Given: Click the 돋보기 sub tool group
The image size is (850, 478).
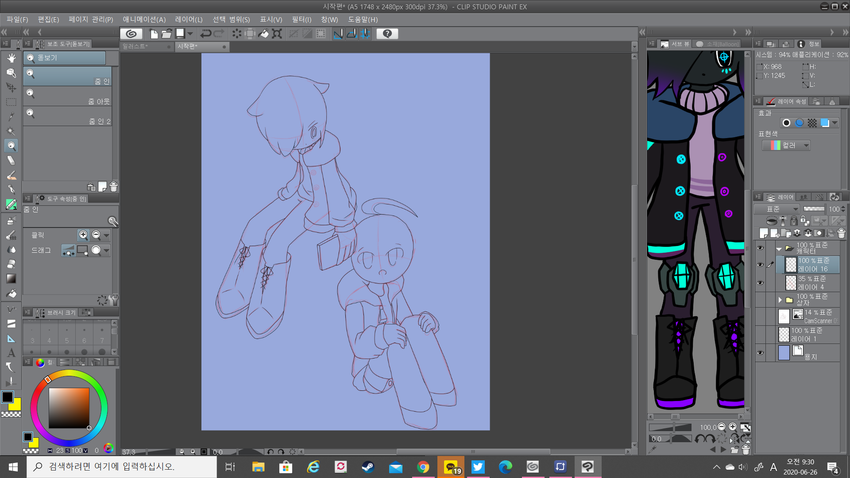Looking at the screenshot, I should (65, 57).
